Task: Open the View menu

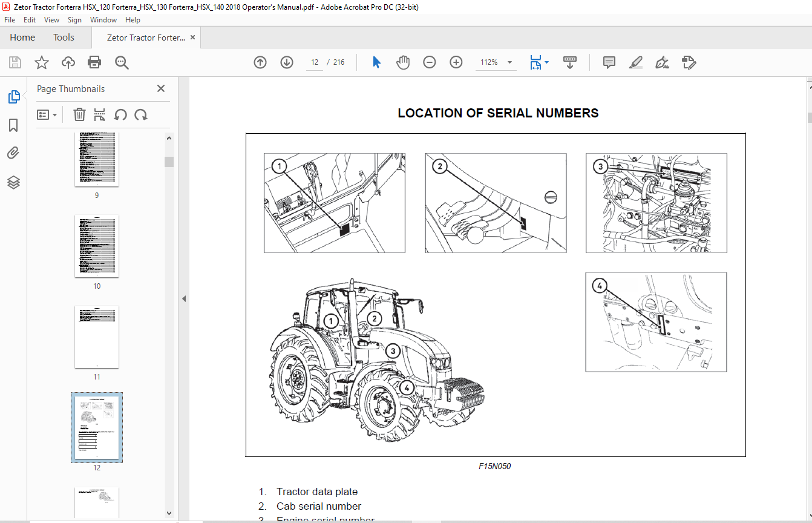Action: click(52, 20)
